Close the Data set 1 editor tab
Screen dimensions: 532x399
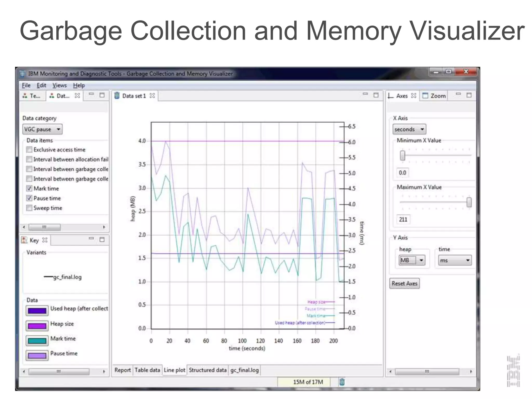(152, 96)
